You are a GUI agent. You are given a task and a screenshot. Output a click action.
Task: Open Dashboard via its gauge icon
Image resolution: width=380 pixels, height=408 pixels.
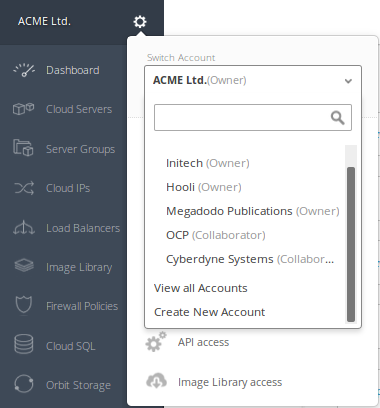click(24, 70)
